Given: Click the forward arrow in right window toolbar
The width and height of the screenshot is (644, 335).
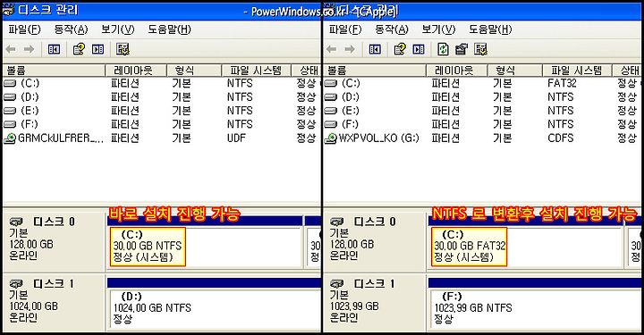Looking at the screenshot, I should pyautogui.click(x=350, y=50).
